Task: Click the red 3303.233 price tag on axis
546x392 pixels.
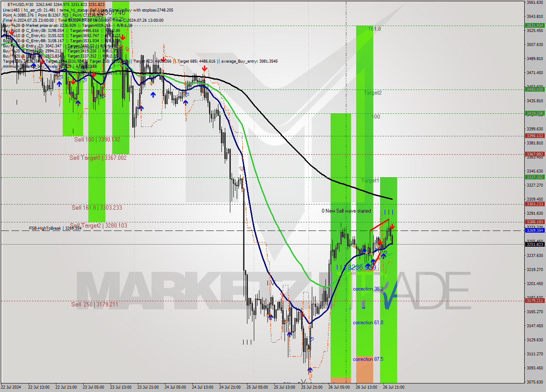Action: 534,204
